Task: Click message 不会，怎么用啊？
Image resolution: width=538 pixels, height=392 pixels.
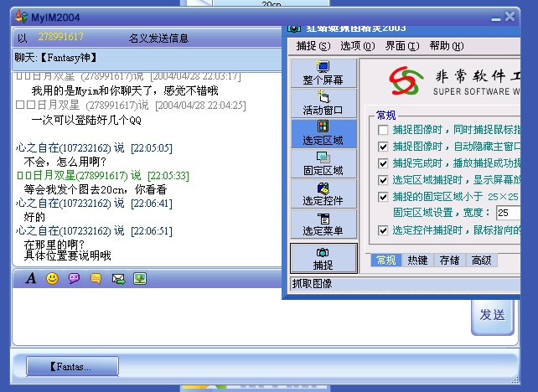Action: [65, 162]
